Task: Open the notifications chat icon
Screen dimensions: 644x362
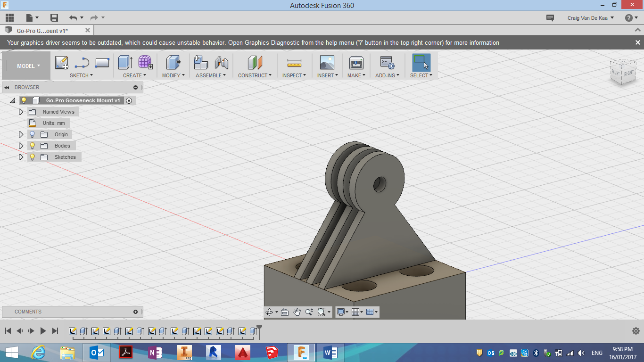Action: [x=550, y=18]
